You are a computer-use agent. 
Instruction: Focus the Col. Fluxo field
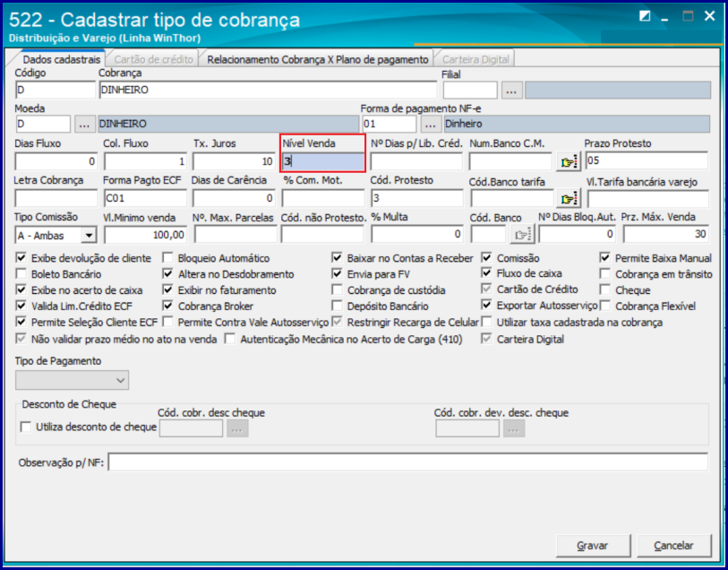coord(145,161)
